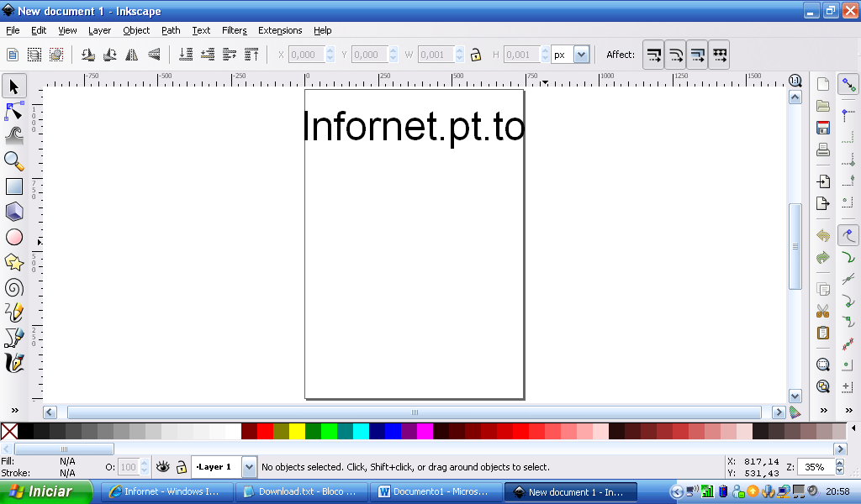
Task: Toggle 'move patterns along with objects' Affect button
Action: click(x=719, y=54)
